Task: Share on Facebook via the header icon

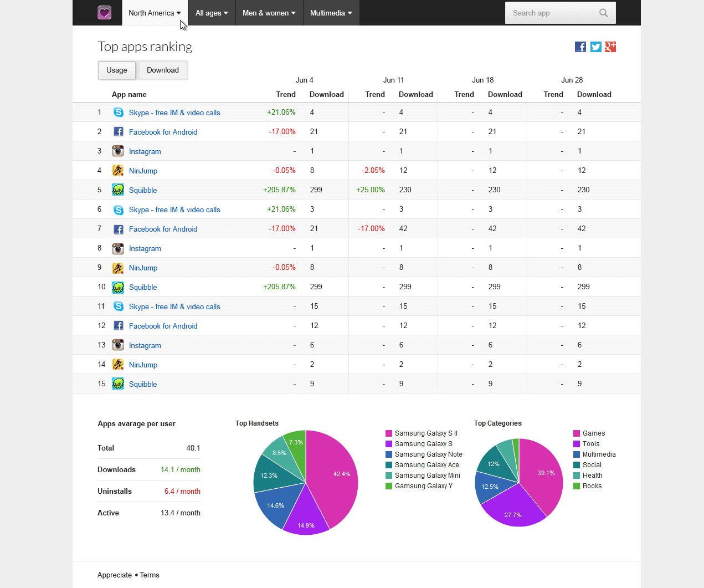Action: point(580,47)
